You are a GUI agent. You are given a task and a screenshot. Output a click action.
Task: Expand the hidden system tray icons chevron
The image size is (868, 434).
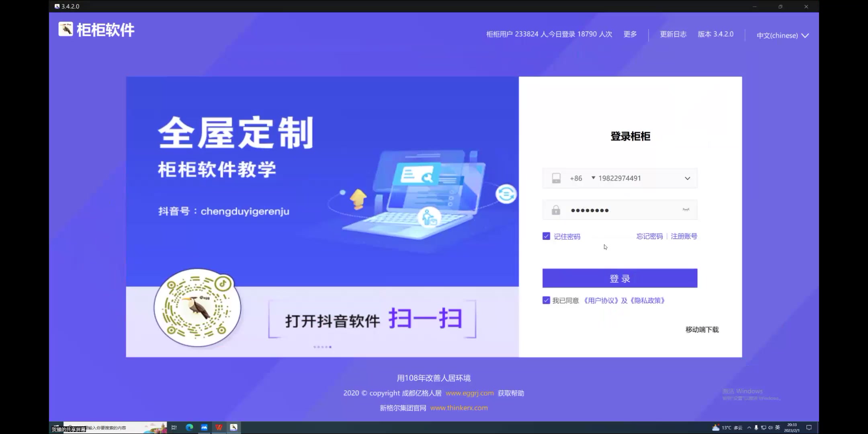[749, 428]
